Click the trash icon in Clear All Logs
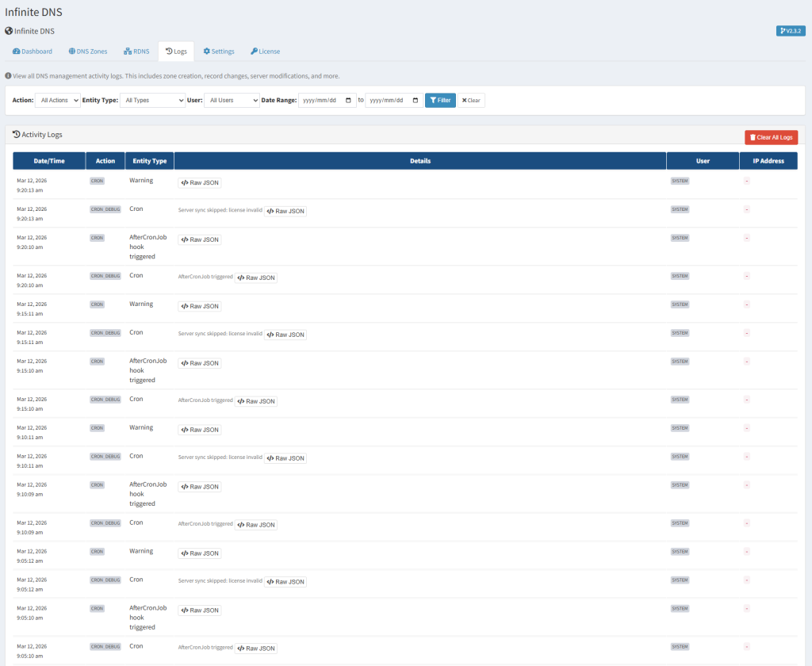The image size is (812, 666). pyautogui.click(x=753, y=137)
